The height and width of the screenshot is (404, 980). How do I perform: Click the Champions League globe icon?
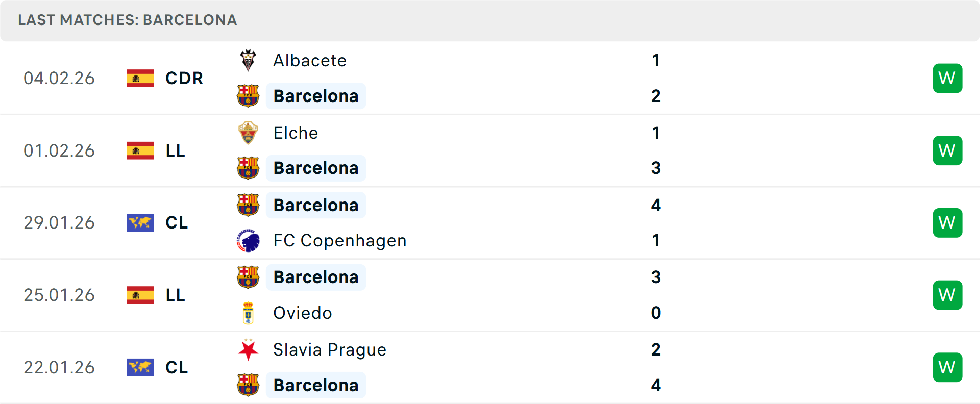click(140, 222)
